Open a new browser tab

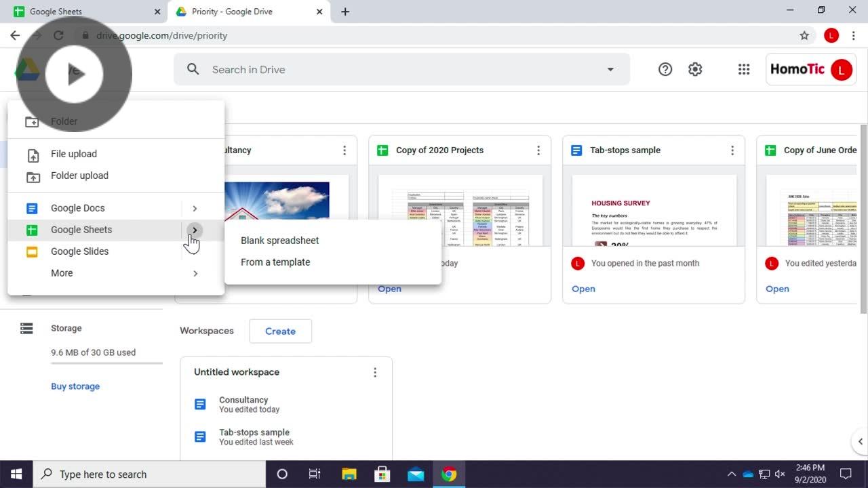tap(345, 12)
